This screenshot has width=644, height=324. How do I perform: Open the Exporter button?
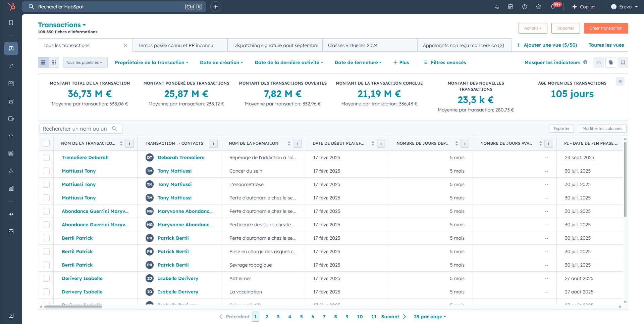(561, 129)
